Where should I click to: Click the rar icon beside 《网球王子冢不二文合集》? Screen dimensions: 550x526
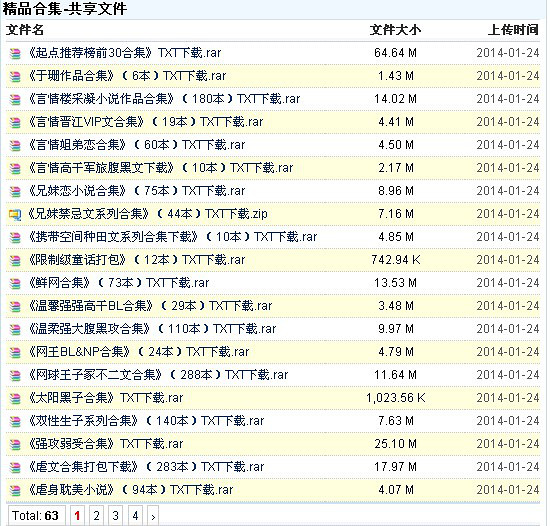point(15,375)
